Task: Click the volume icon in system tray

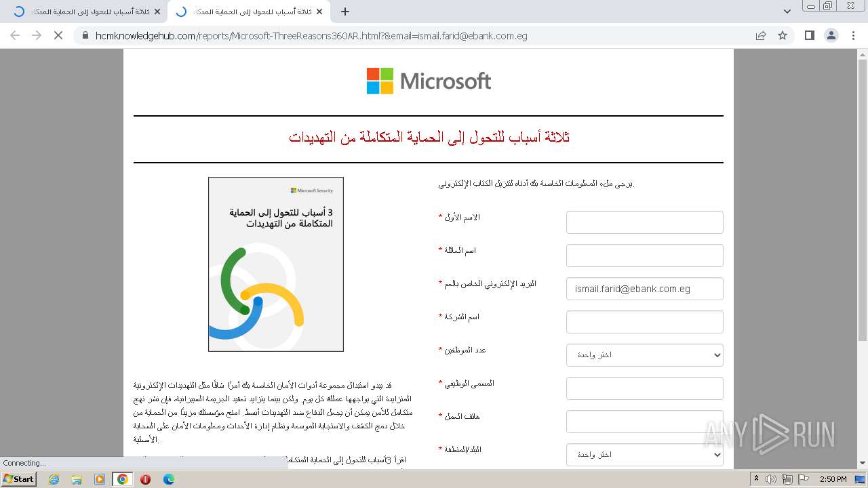Action: point(771,479)
